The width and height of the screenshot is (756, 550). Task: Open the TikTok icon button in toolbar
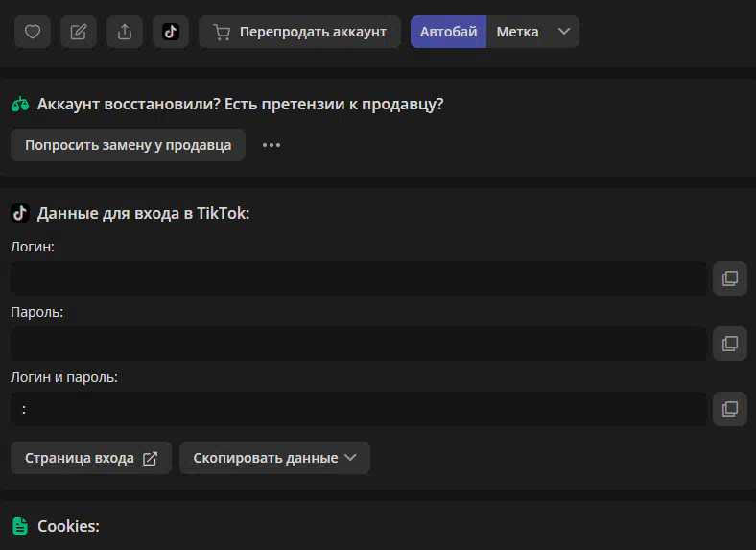click(x=171, y=32)
